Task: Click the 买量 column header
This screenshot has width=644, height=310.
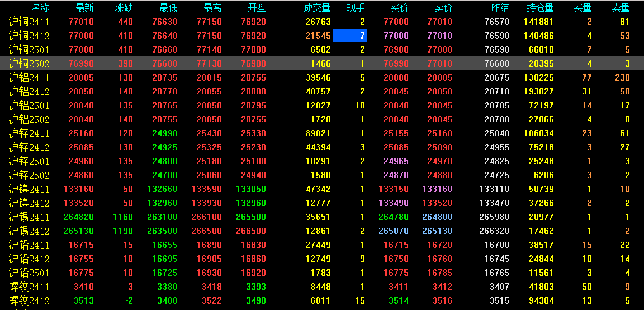Action: [x=583, y=8]
